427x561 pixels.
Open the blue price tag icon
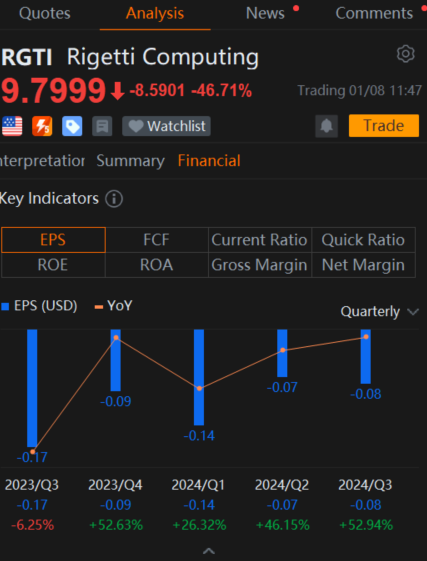72,126
